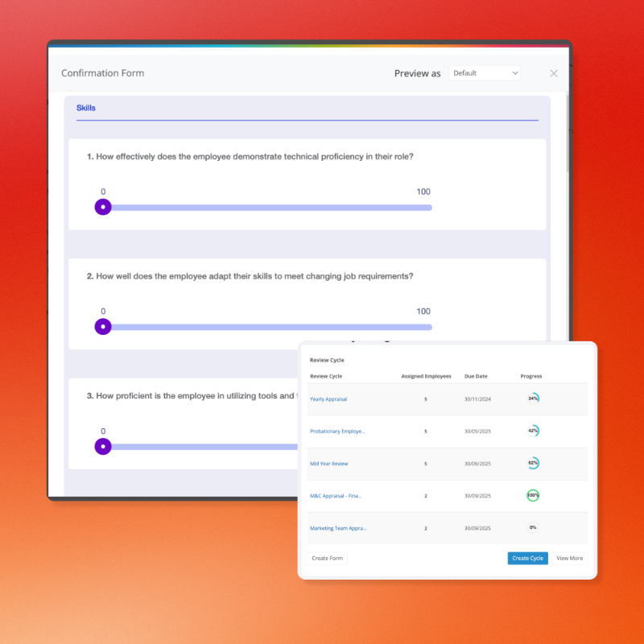
Task: Click the 34% progress ring icon
Action: tap(533, 398)
